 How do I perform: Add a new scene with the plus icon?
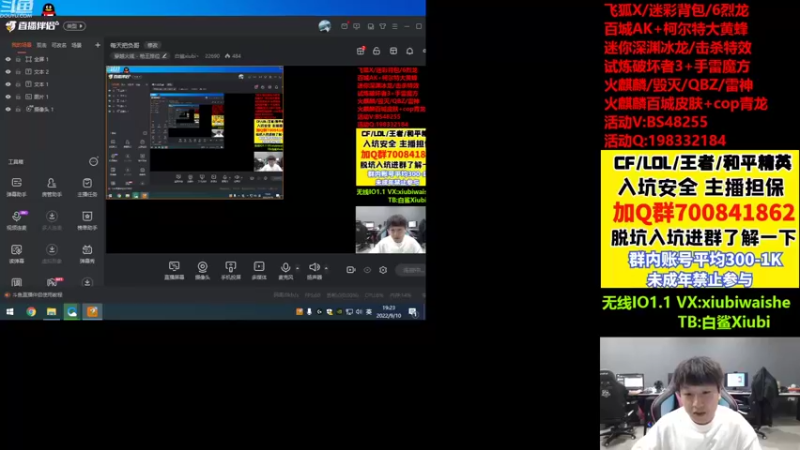pyautogui.click(x=97, y=45)
